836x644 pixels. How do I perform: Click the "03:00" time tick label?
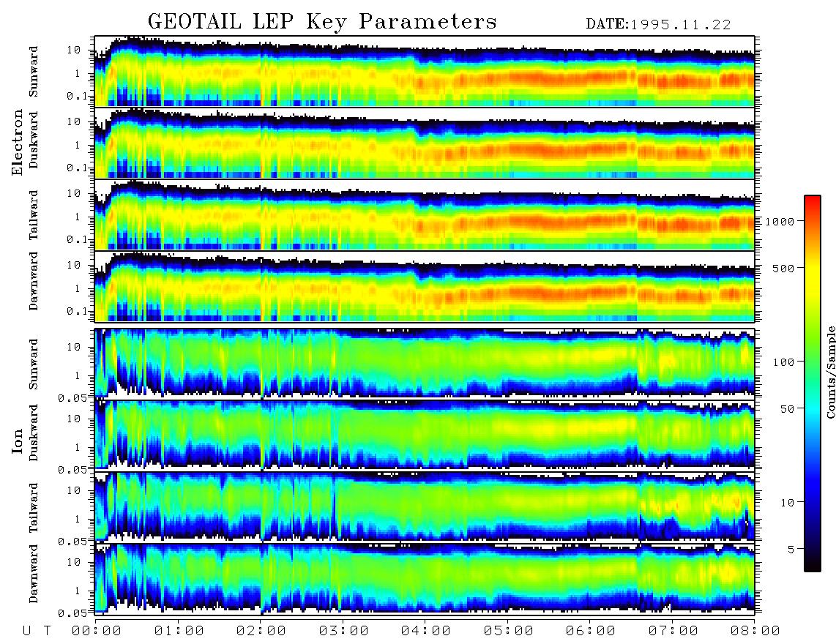tap(344, 631)
